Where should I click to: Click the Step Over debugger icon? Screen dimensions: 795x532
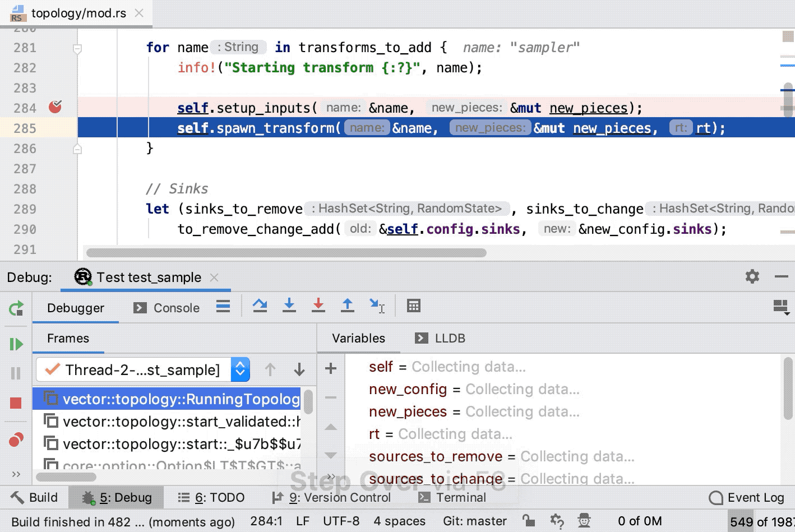point(260,306)
